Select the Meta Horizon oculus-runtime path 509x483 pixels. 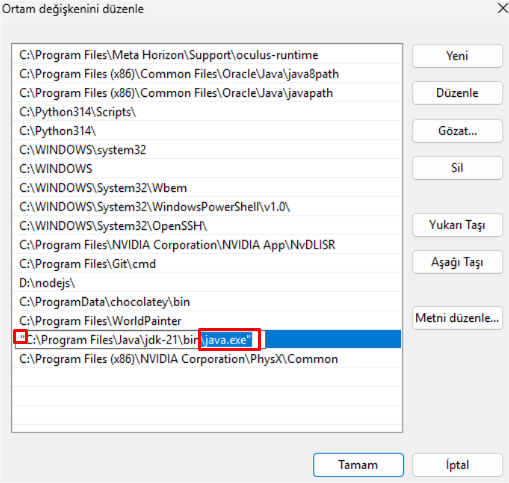(207, 55)
